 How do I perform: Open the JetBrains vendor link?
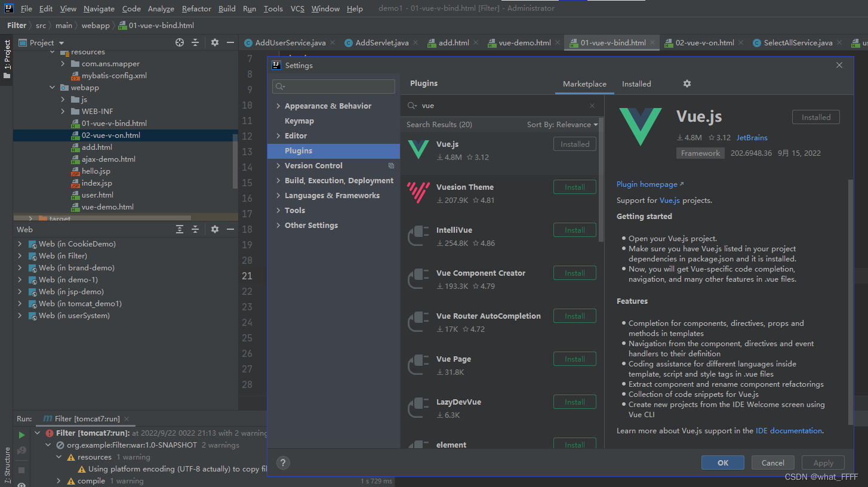click(752, 138)
